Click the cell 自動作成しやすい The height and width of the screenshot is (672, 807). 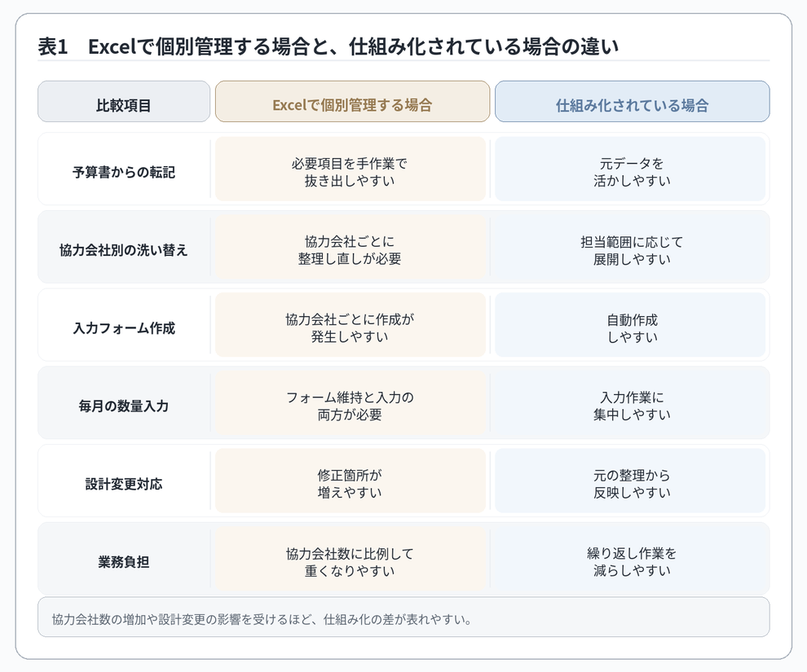[x=630, y=325]
